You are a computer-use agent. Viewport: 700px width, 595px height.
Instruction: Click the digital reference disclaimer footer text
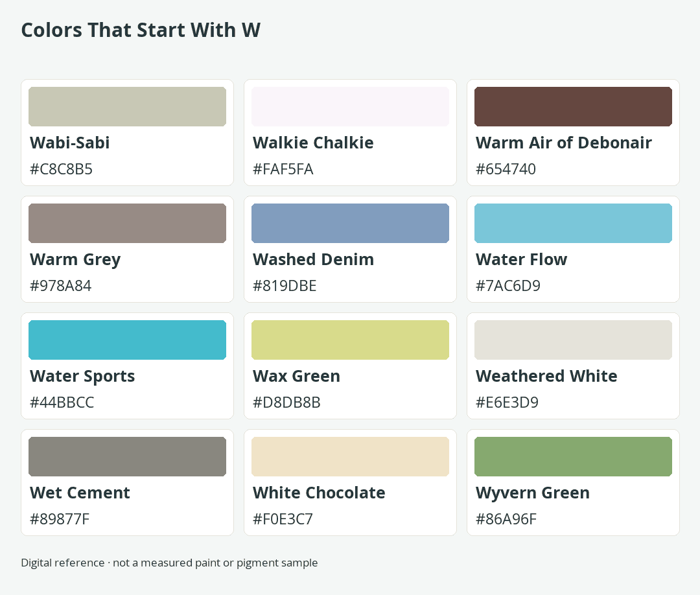[169, 563]
